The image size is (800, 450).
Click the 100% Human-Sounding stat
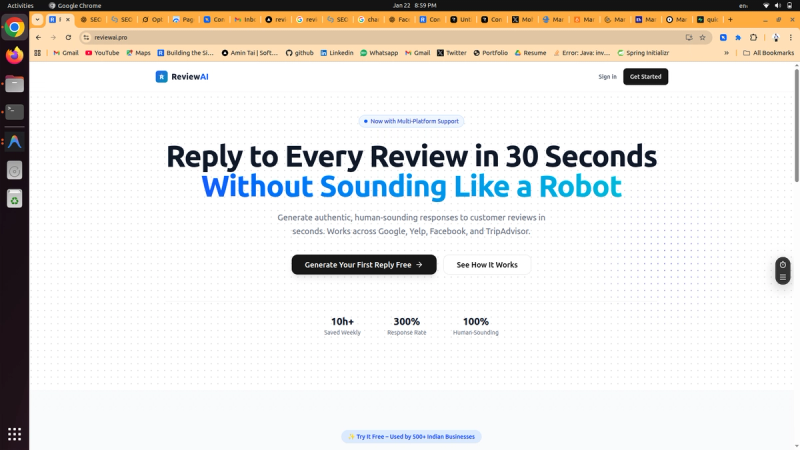click(x=476, y=326)
